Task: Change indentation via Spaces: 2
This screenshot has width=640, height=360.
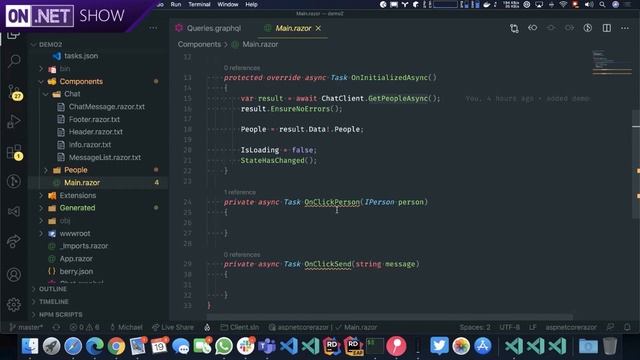Action: pos(475,327)
